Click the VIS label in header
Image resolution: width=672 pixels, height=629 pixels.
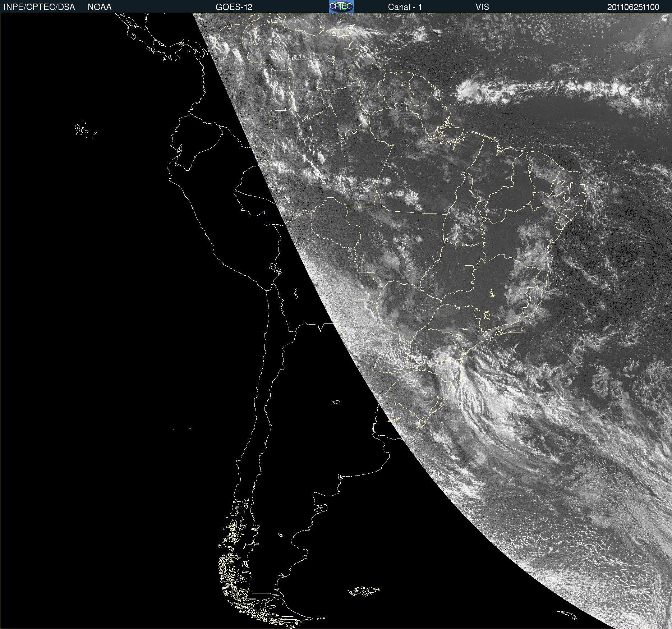tap(482, 7)
